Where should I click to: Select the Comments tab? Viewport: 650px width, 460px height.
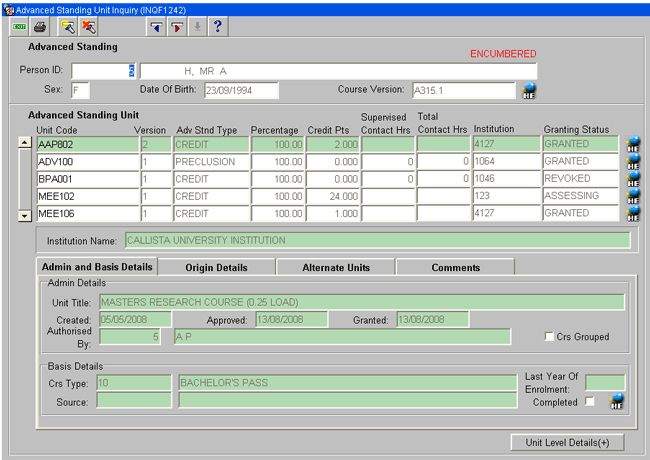tap(455, 268)
